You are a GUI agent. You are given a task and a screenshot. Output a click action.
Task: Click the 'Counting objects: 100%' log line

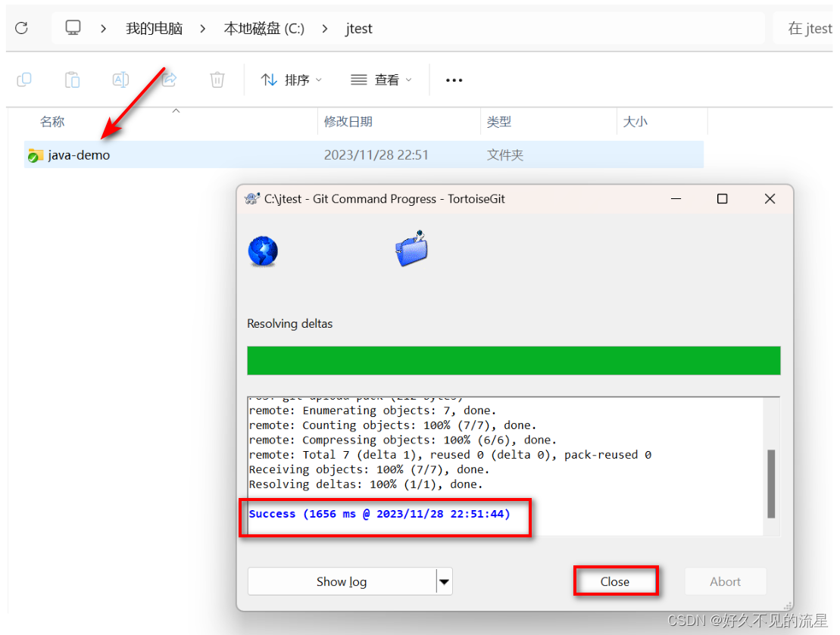coord(392,425)
